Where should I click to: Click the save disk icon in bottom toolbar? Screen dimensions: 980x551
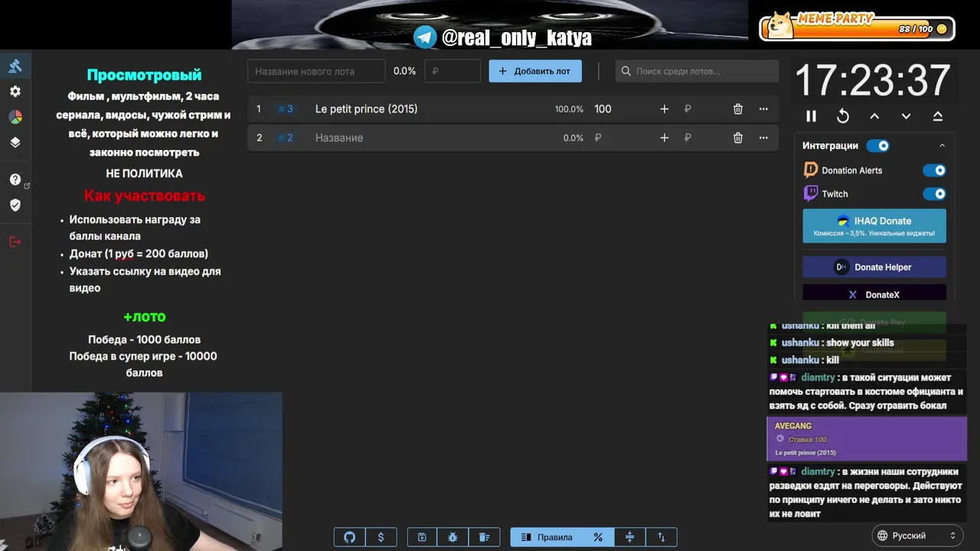point(422,537)
